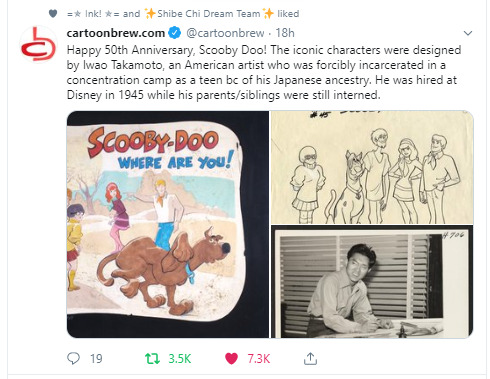Image resolution: width=490 pixels, height=379 pixels.
Task: Click the 3.5K retweets count
Action: point(180,359)
